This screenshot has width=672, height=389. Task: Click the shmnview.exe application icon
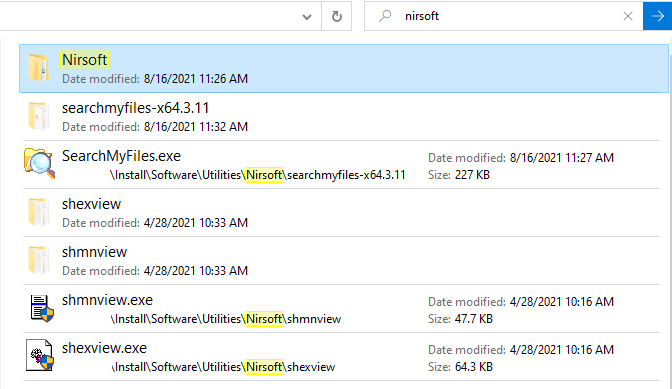click(x=42, y=308)
